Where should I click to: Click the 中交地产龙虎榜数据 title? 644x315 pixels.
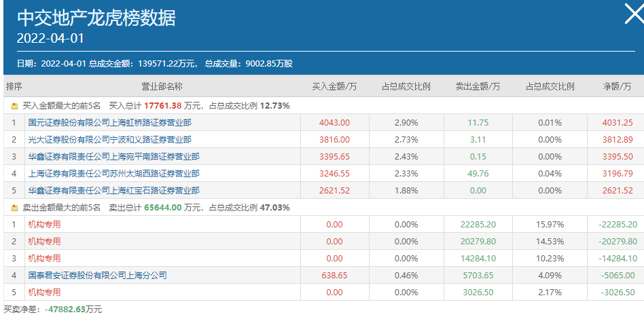[96, 18]
